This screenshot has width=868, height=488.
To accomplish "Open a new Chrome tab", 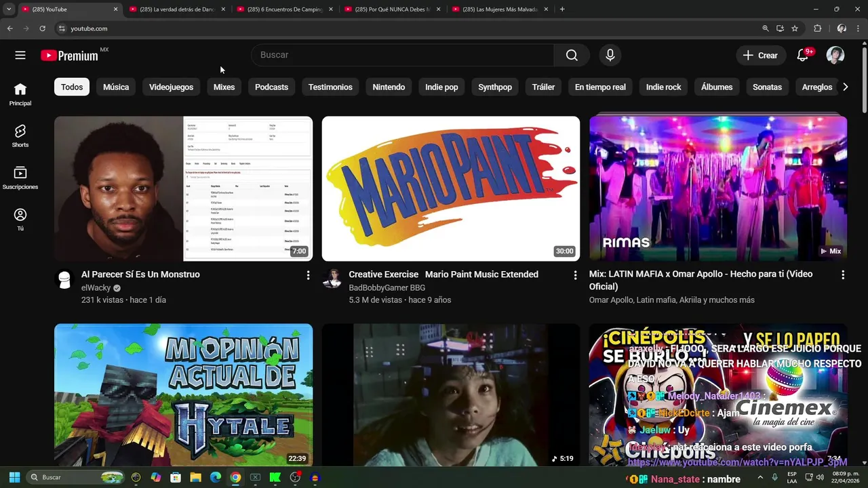I will pos(562,9).
